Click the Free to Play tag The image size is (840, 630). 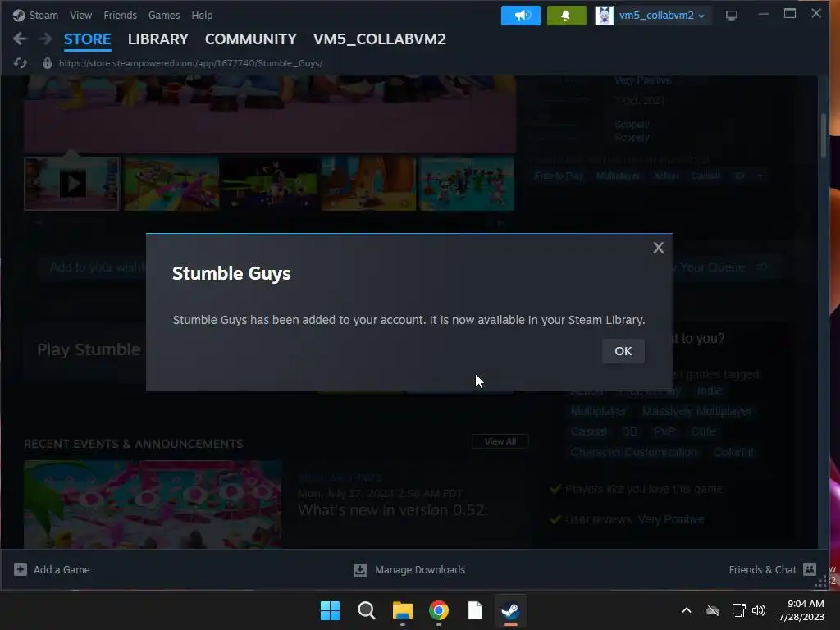pyautogui.click(x=559, y=176)
